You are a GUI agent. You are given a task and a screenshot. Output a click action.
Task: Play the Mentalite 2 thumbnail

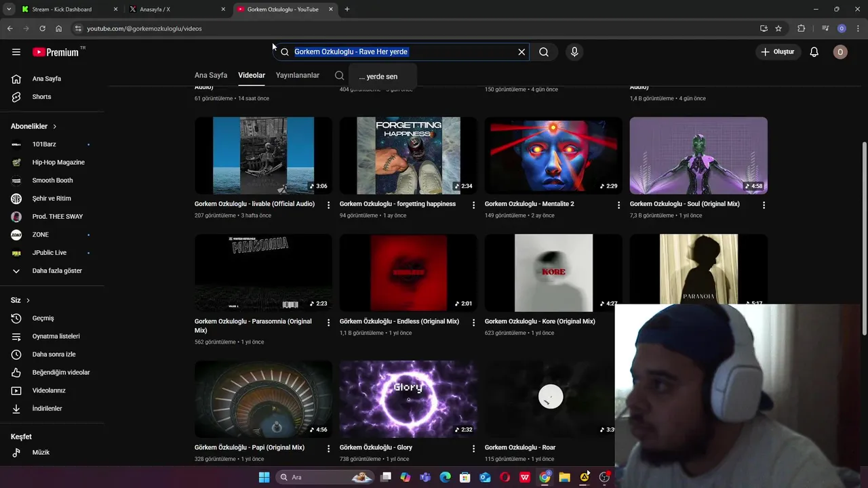tap(553, 155)
